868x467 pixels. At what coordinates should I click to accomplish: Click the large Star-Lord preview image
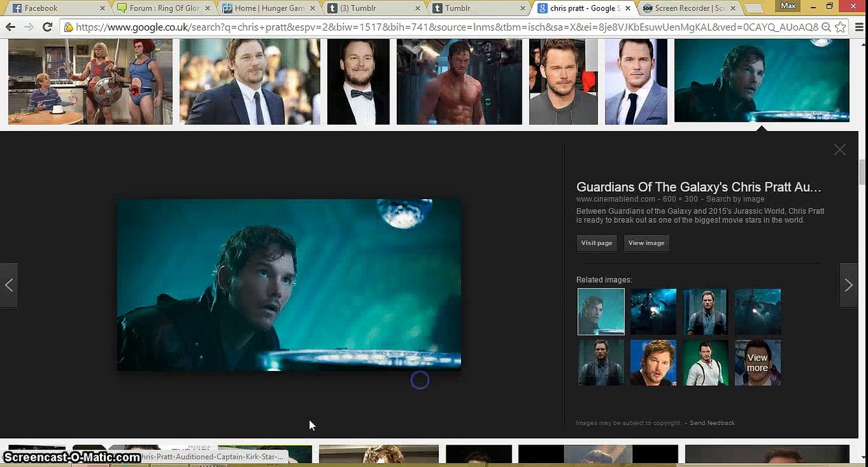click(289, 285)
